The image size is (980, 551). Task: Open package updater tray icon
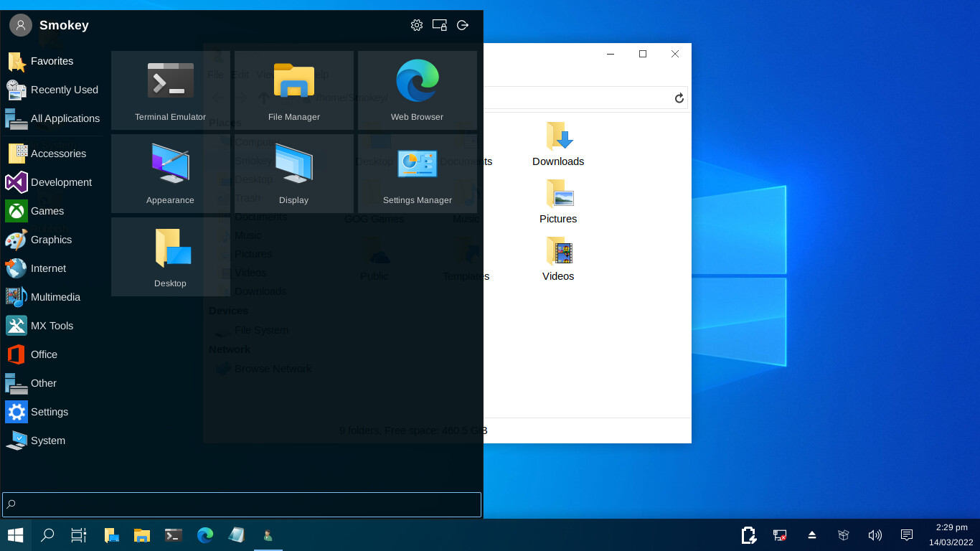[x=844, y=535]
